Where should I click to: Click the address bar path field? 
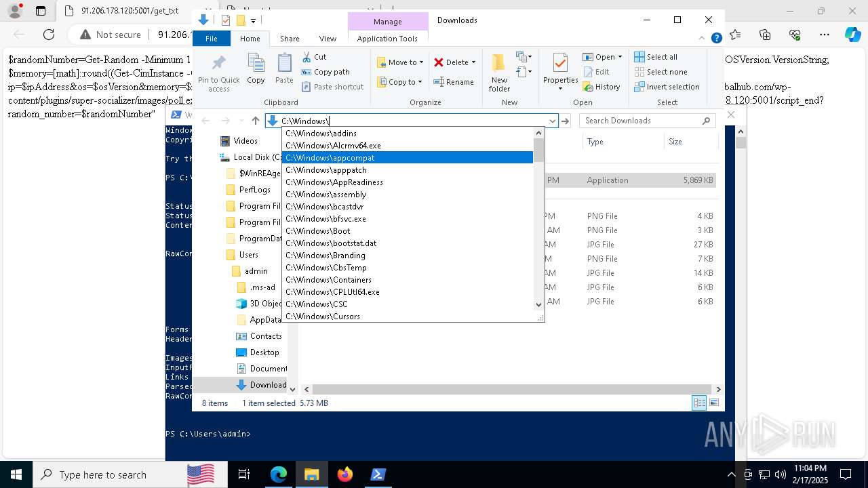[411, 121]
